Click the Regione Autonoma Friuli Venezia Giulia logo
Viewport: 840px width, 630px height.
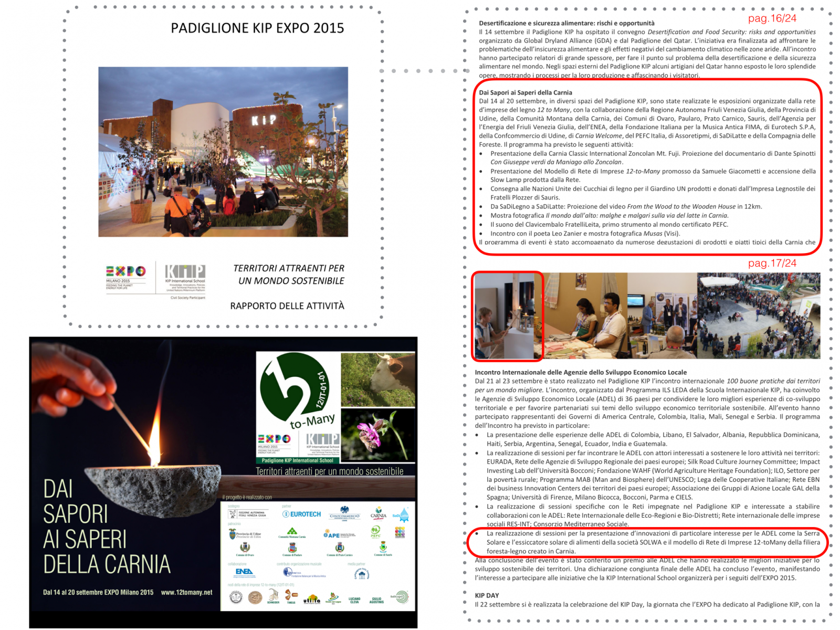tap(248, 514)
